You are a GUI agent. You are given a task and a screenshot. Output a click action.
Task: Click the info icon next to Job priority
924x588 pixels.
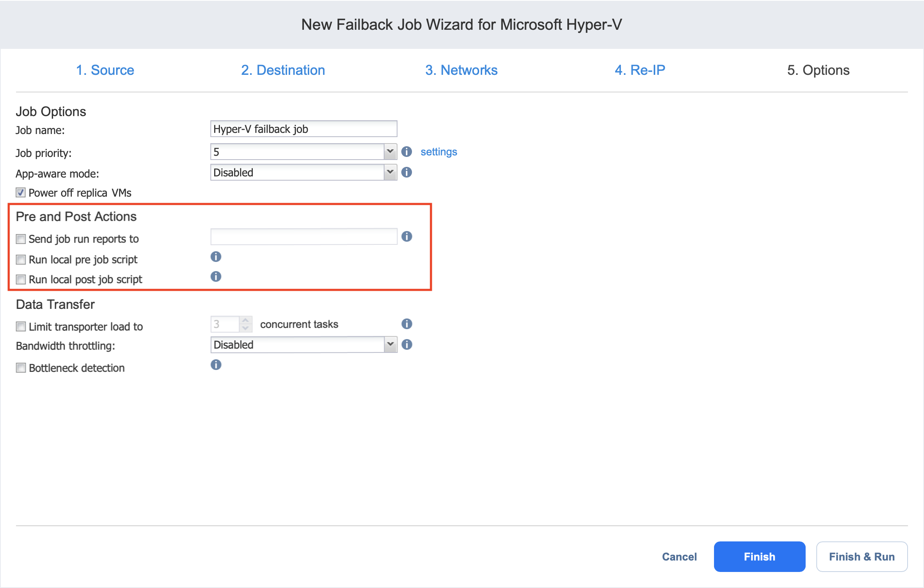tap(406, 152)
